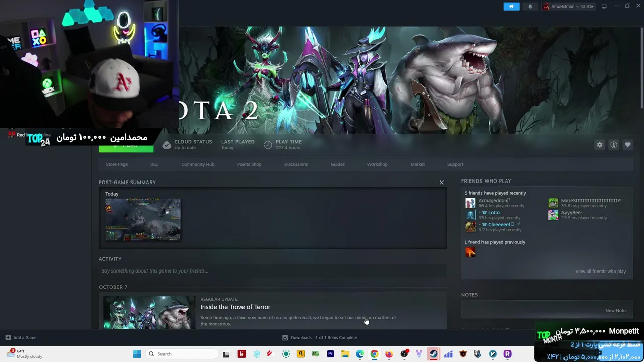Click View all friends who play
The height and width of the screenshot is (362, 644).
pyautogui.click(x=600, y=271)
